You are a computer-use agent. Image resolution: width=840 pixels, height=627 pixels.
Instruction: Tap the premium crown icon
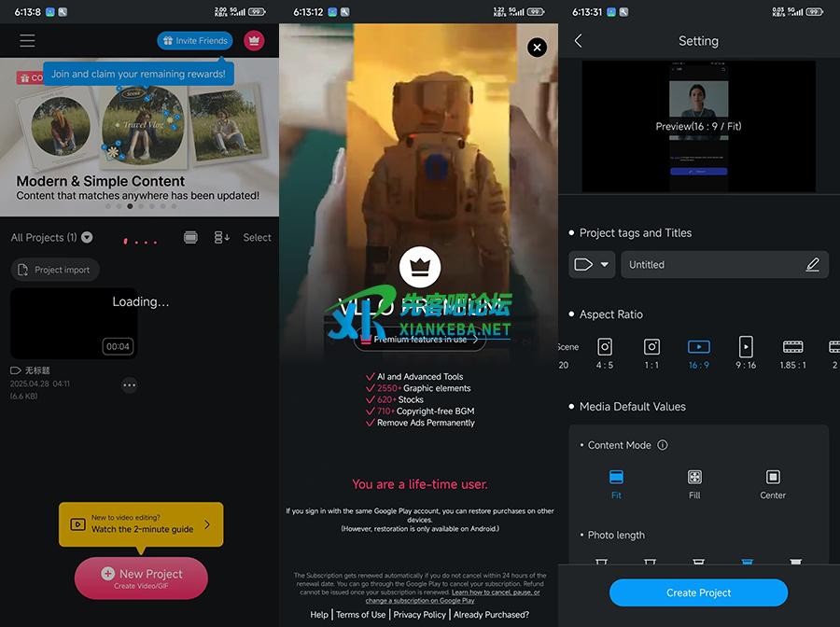click(254, 41)
